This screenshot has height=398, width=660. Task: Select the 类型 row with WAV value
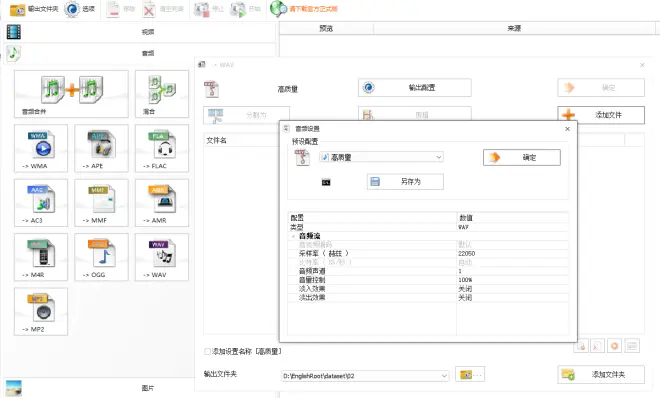pyautogui.click(x=428, y=227)
